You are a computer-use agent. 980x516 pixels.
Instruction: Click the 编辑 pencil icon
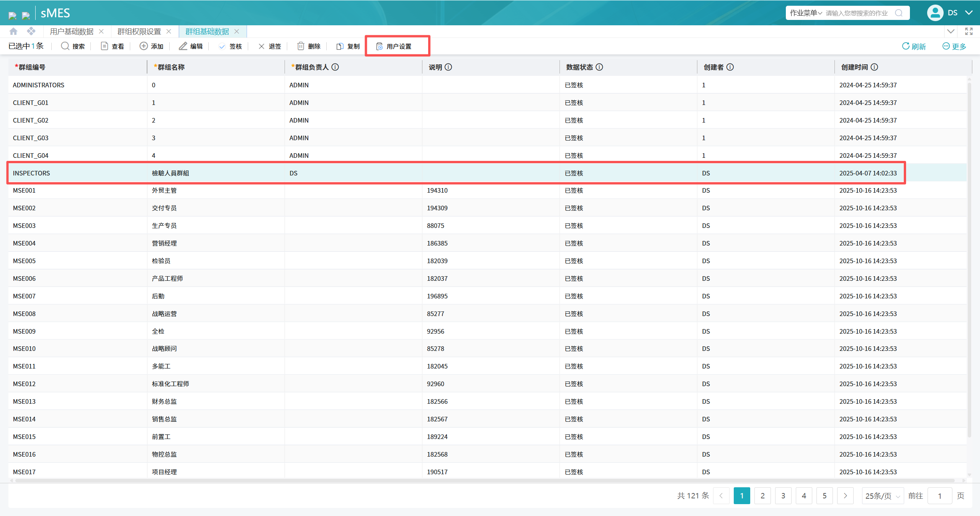(183, 46)
